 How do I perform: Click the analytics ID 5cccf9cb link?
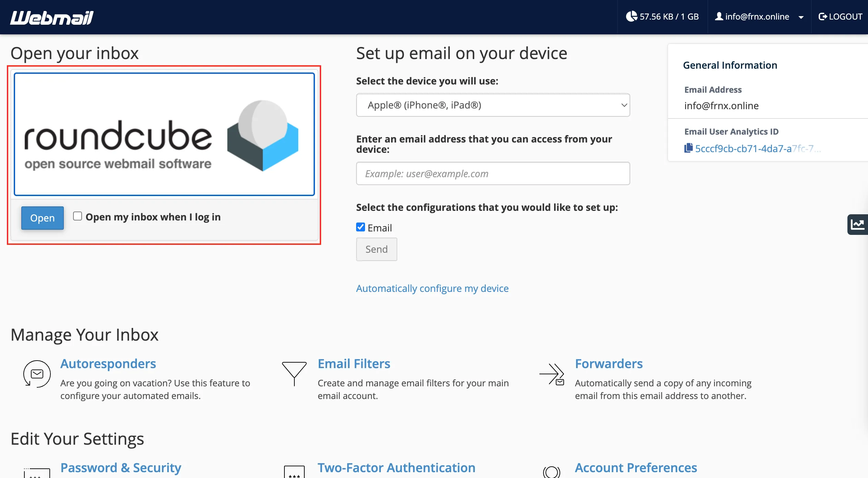click(758, 149)
